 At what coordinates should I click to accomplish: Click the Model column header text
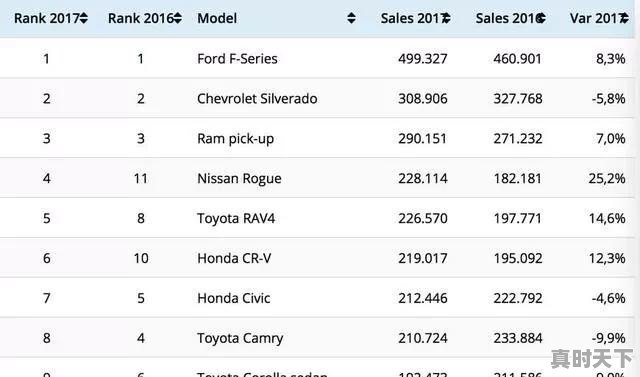[217, 18]
